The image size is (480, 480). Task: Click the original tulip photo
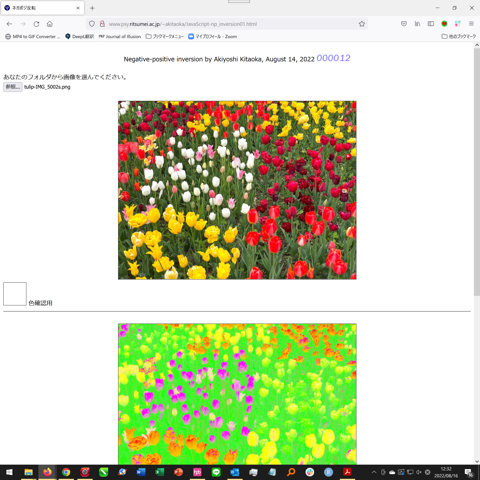click(x=237, y=190)
